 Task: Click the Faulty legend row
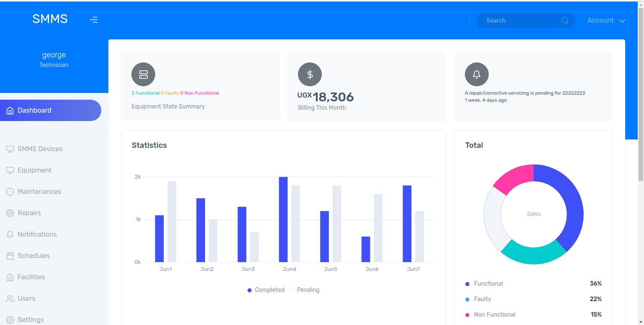click(x=534, y=299)
